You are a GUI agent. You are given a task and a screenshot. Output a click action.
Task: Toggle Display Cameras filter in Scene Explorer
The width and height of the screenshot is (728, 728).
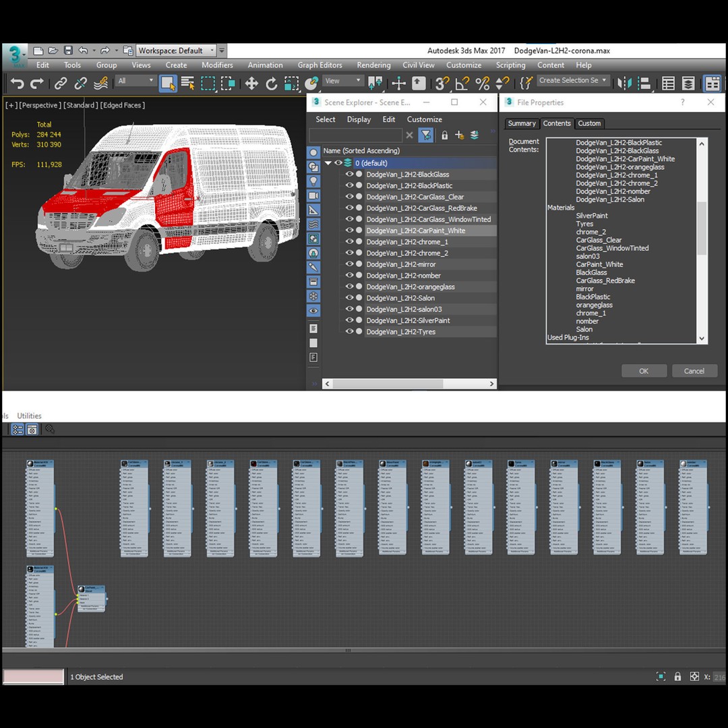tap(313, 195)
